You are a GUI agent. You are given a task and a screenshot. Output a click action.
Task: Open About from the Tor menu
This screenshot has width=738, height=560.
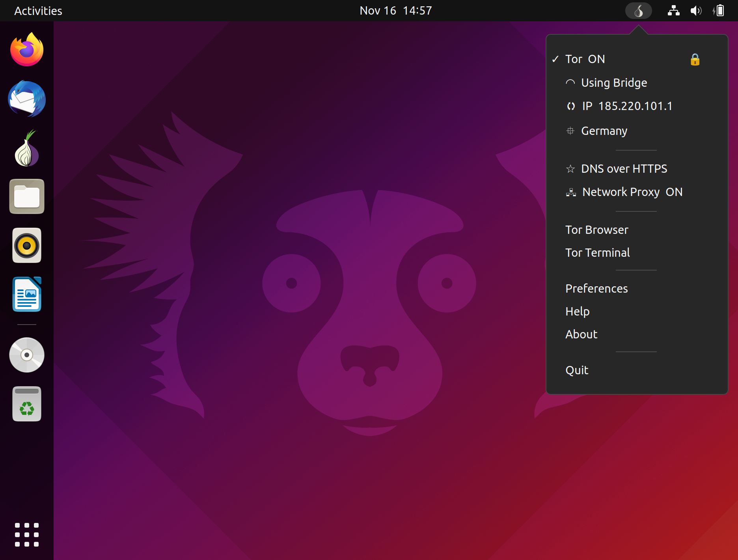(x=637, y=334)
